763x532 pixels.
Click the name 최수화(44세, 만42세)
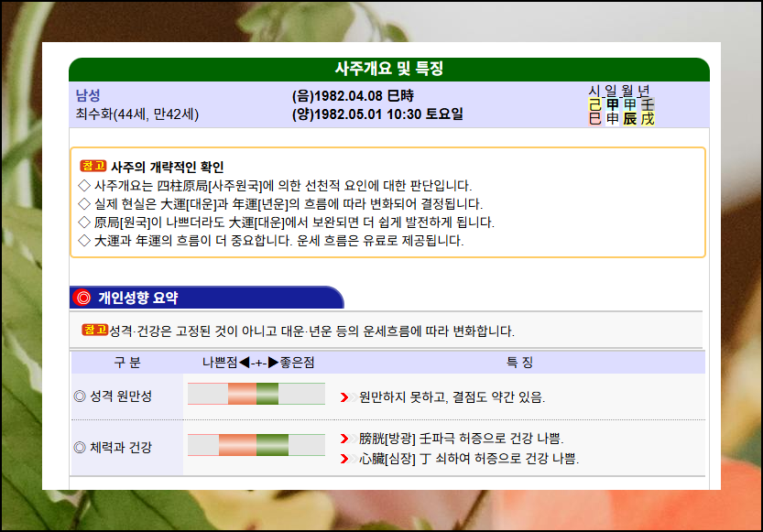tap(137, 114)
